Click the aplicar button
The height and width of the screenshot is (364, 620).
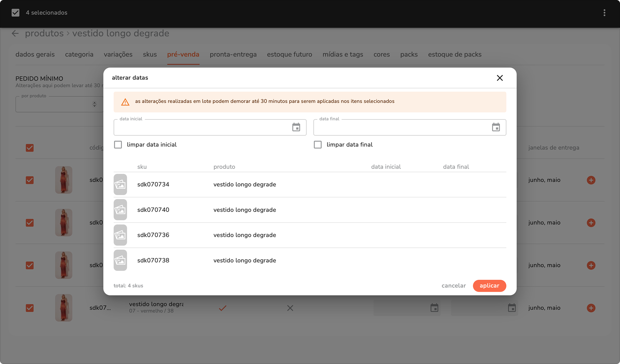point(489,286)
